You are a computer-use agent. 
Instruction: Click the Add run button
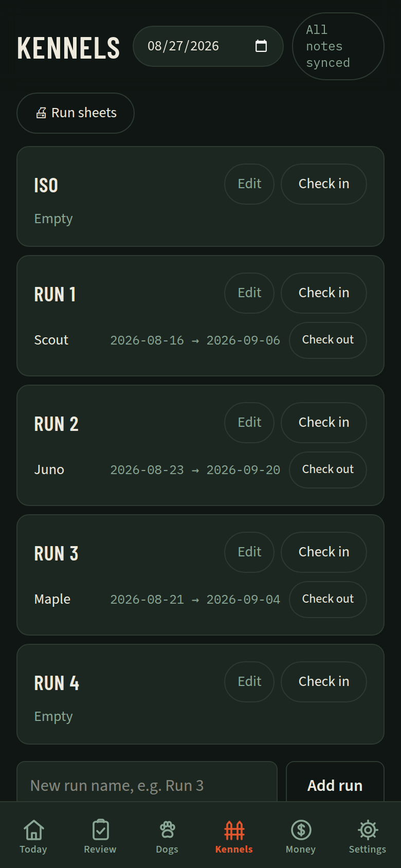coord(335,782)
